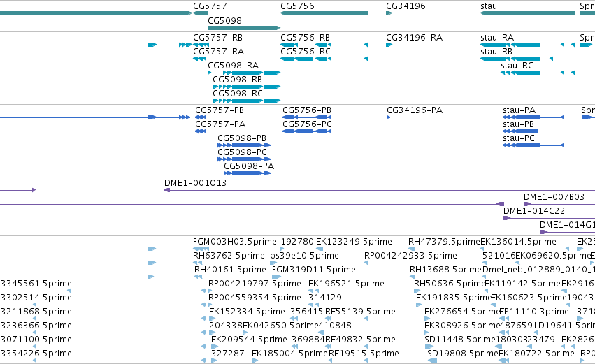Select transcript label CG5098-RA
The width and height of the screenshot is (595, 364).
tap(233, 66)
